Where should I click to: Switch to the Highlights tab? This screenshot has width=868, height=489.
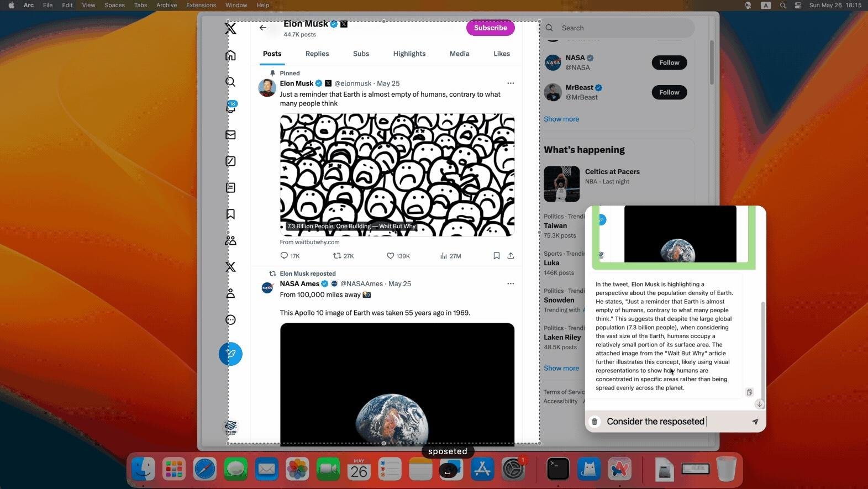(409, 54)
